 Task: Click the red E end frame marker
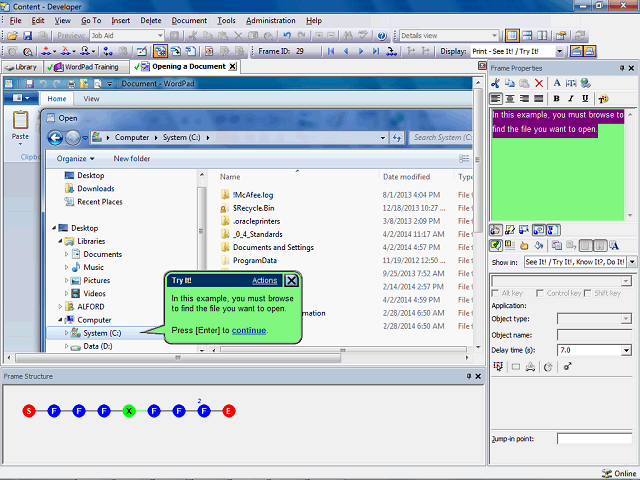[229, 411]
